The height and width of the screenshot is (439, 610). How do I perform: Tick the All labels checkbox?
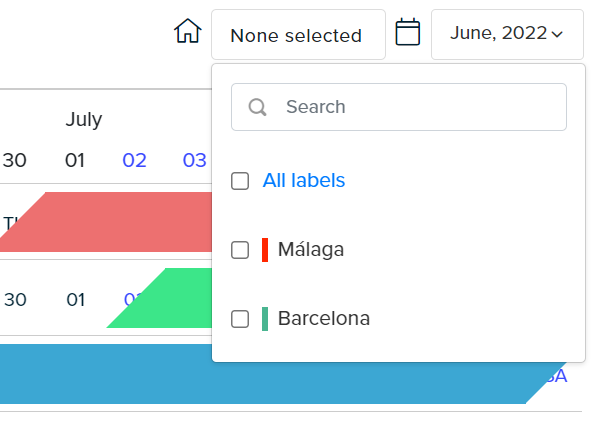point(240,181)
